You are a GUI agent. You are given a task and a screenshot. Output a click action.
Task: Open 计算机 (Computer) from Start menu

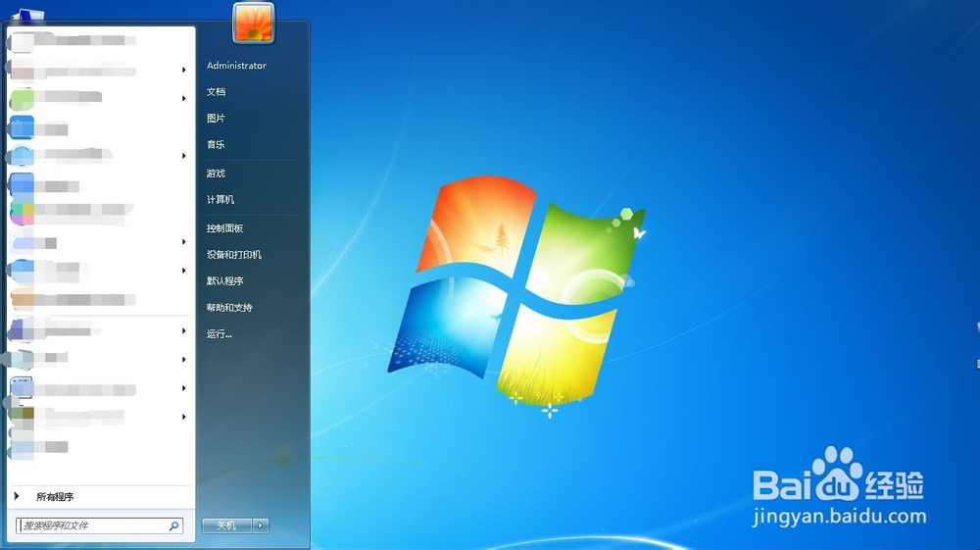(x=220, y=199)
